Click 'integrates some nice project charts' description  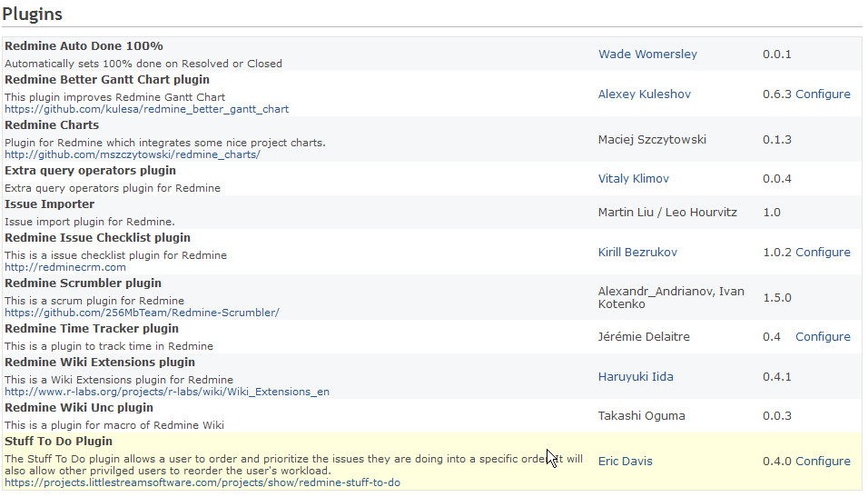point(165,143)
